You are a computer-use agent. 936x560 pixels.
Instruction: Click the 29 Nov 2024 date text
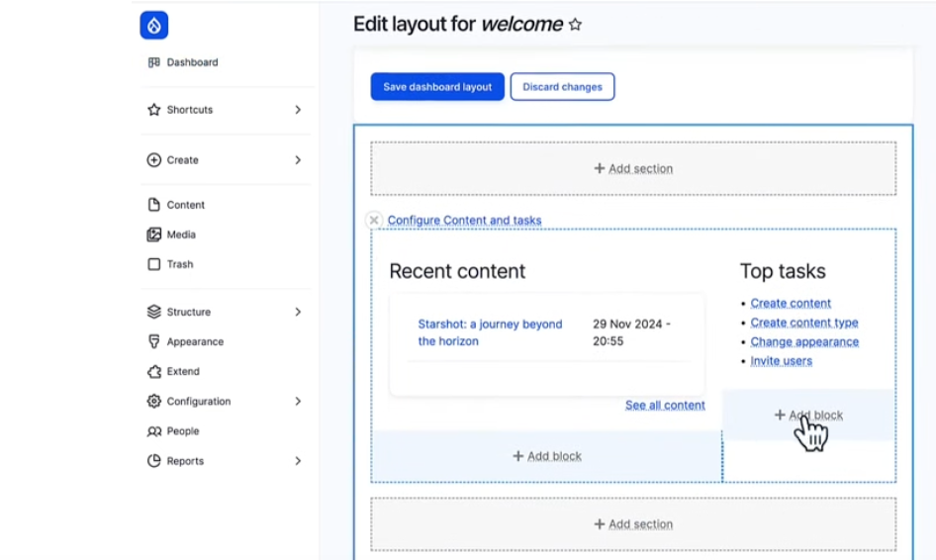pyautogui.click(x=631, y=332)
